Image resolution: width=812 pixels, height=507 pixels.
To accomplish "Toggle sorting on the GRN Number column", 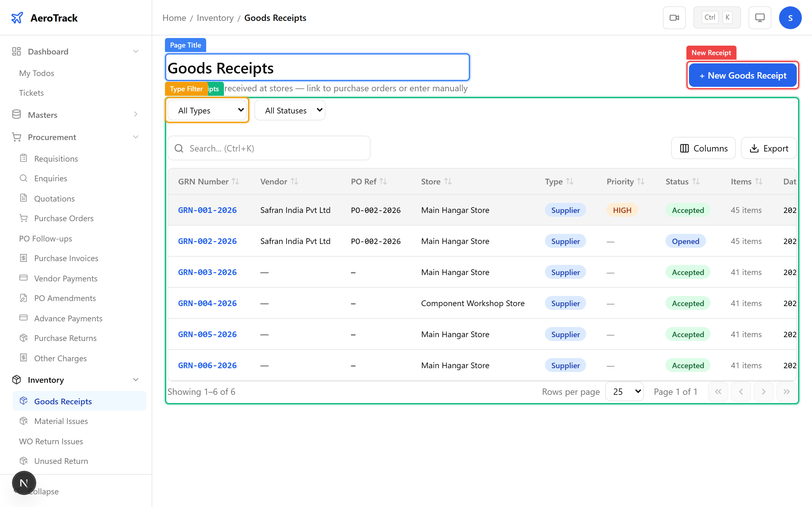I will 236,181.
